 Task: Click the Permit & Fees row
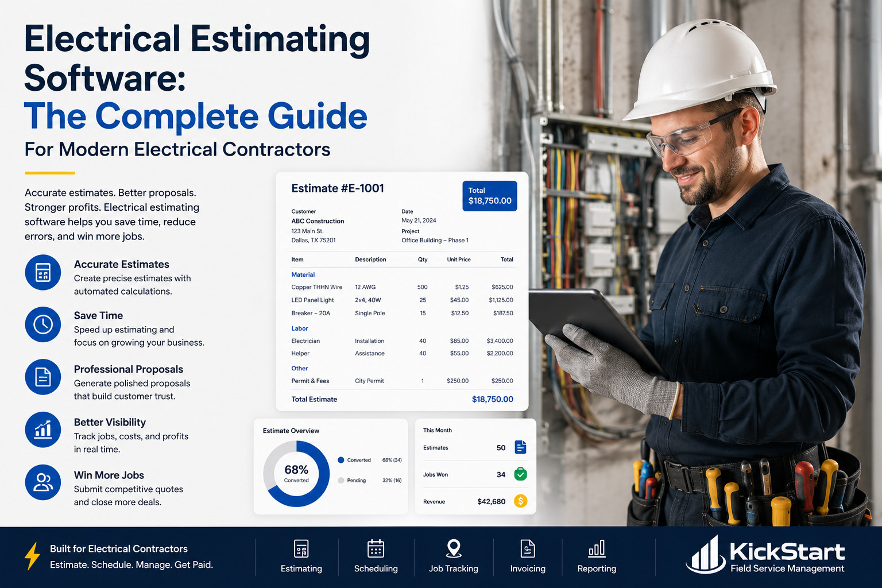[402, 381]
